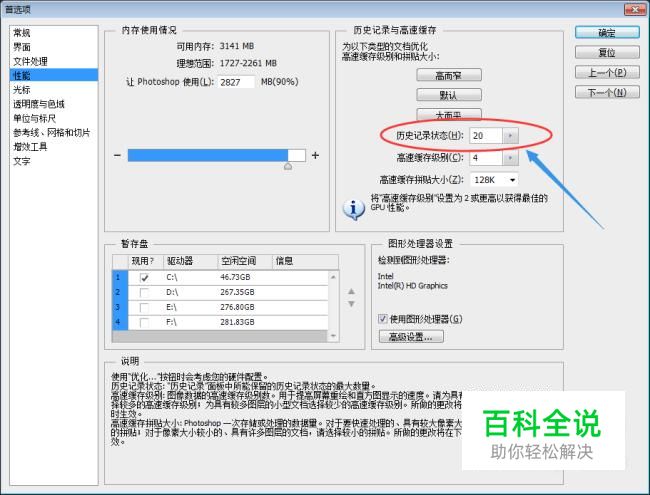The width and height of the screenshot is (650, 495).
Task: Click the blue info icon
Action: point(354,209)
